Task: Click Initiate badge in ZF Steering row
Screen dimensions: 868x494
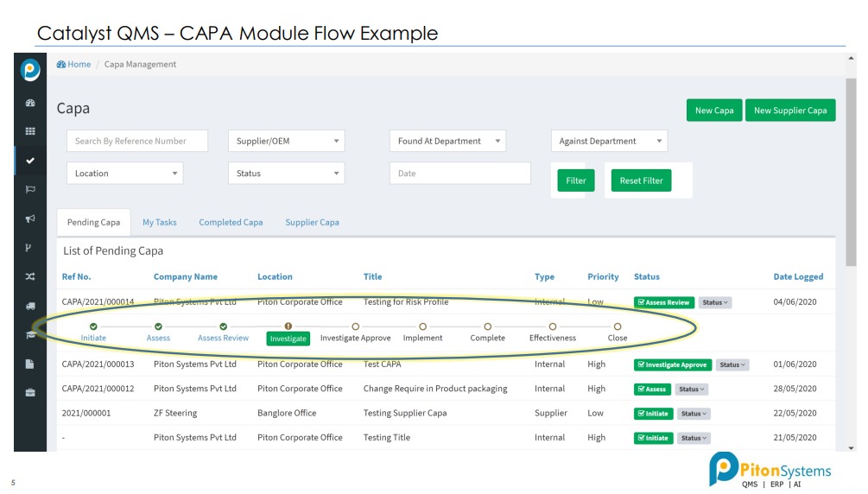Action: point(653,413)
